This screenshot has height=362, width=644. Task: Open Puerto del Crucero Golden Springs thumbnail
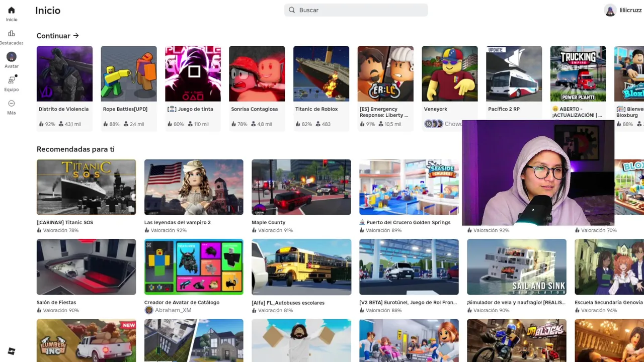[409, 187]
